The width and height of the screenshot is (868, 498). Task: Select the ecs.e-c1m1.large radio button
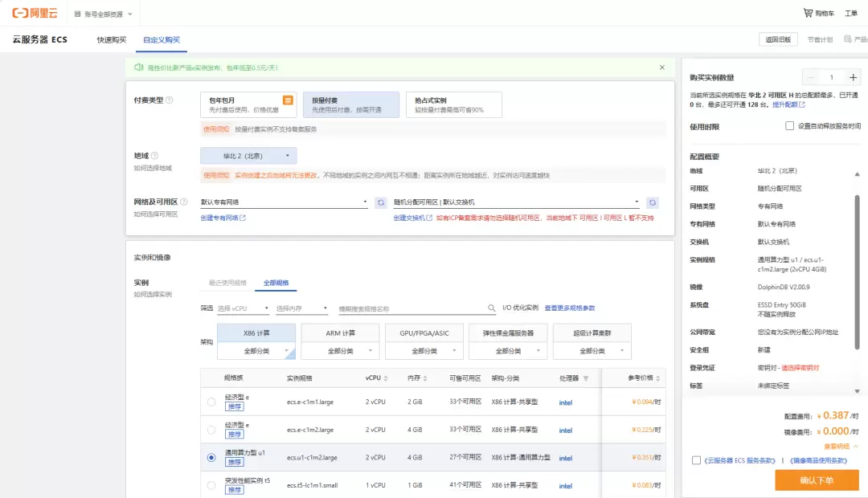point(211,402)
